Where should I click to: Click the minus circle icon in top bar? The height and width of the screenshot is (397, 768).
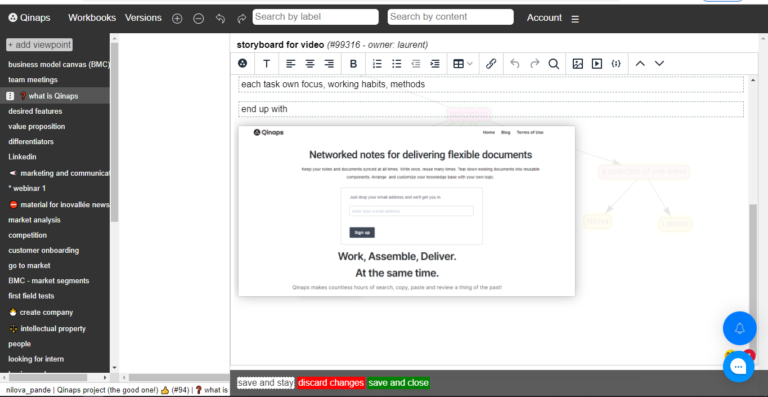click(198, 19)
